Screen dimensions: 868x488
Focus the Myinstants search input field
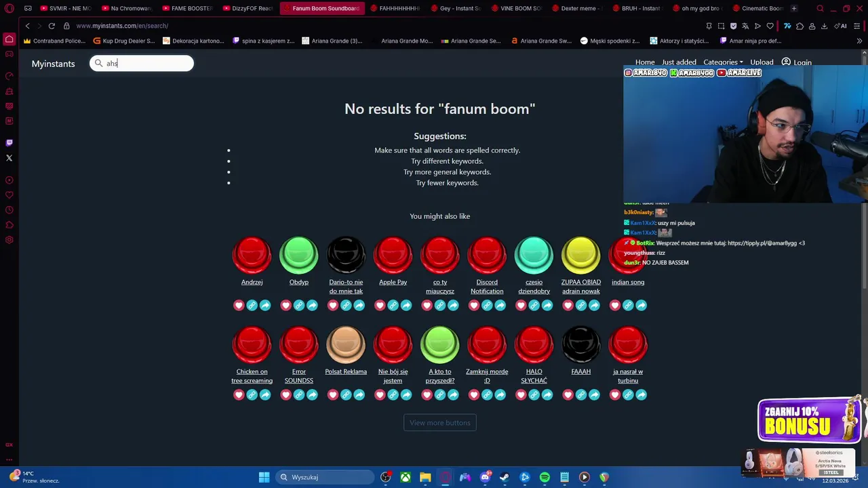[142, 63]
